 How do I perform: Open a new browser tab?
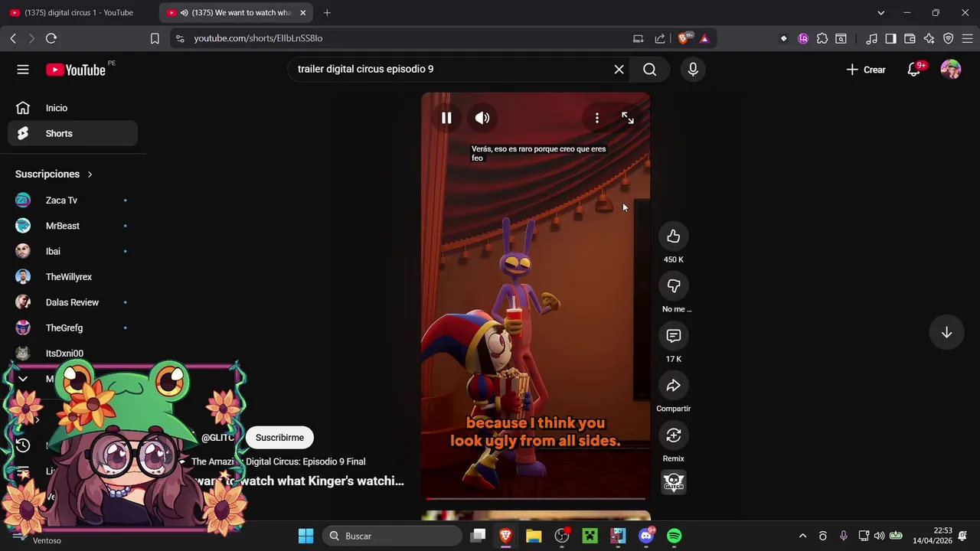pyautogui.click(x=327, y=12)
